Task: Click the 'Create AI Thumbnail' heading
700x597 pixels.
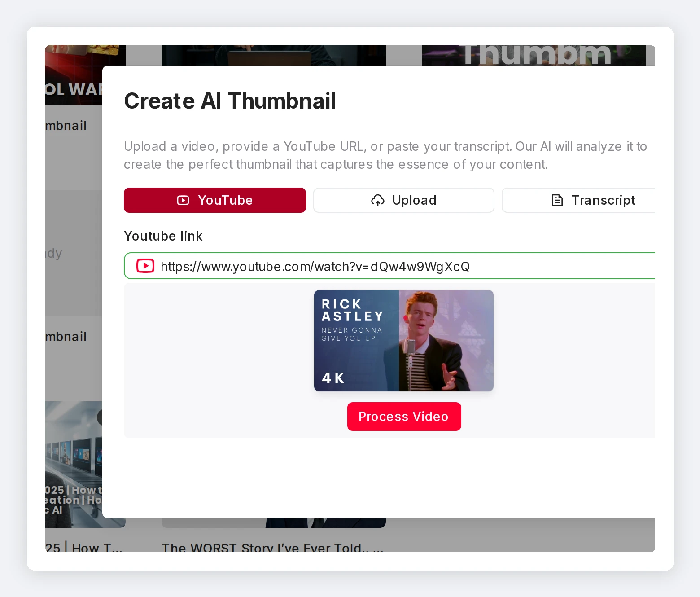Action: (230, 101)
